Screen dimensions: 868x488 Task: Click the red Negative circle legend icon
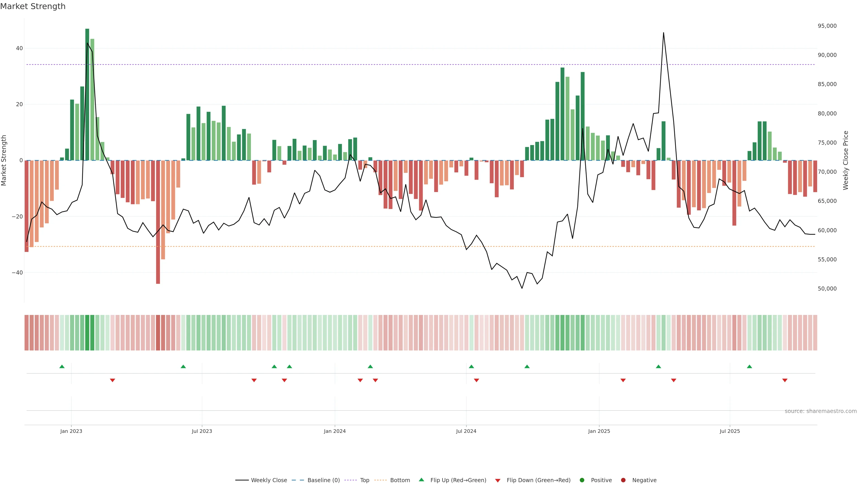[623, 480]
